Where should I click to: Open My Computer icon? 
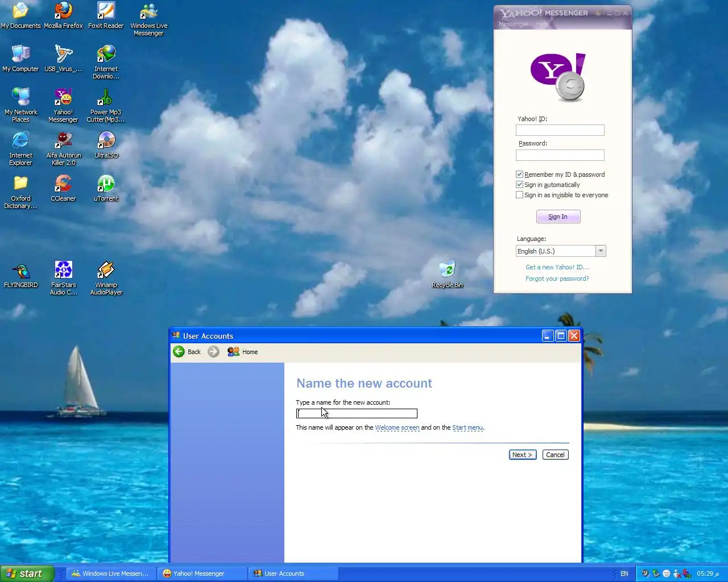coord(20,59)
